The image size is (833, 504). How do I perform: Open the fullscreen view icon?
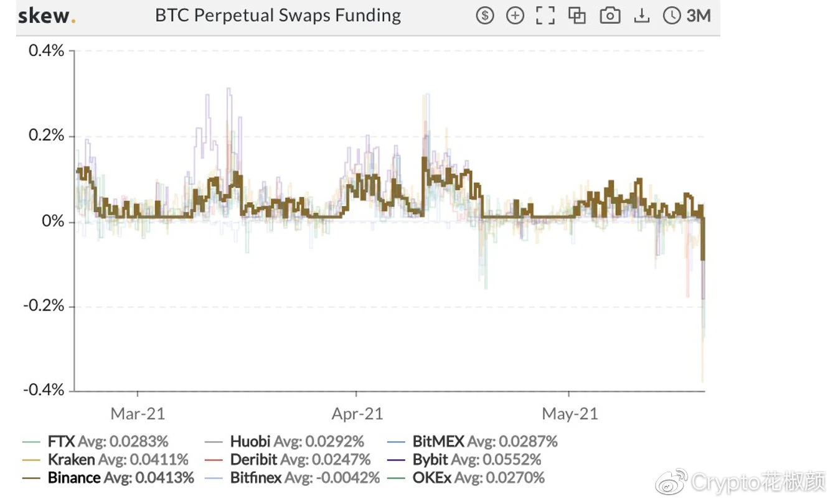(x=545, y=16)
